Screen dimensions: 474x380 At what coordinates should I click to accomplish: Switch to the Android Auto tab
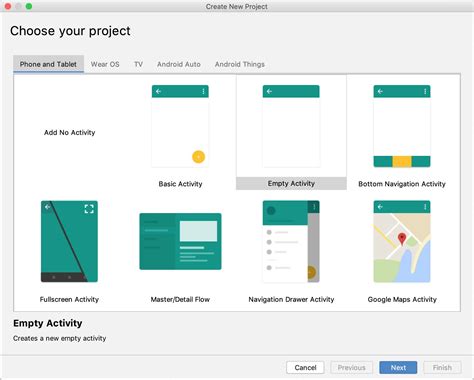point(179,64)
